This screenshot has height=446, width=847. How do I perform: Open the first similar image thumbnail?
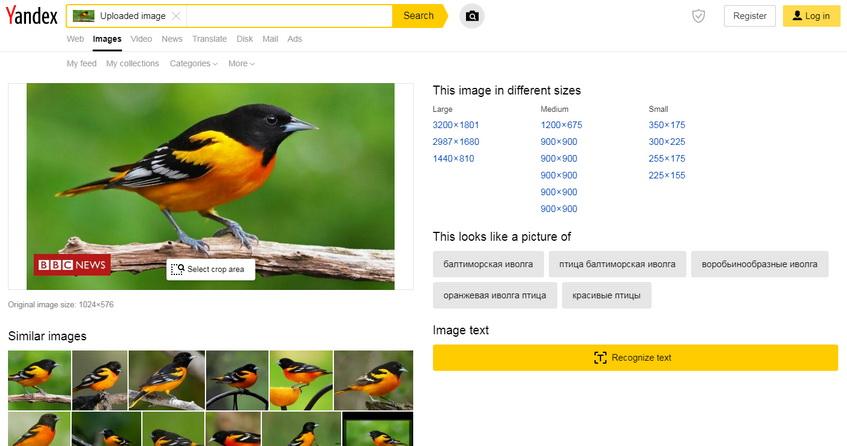(x=39, y=379)
